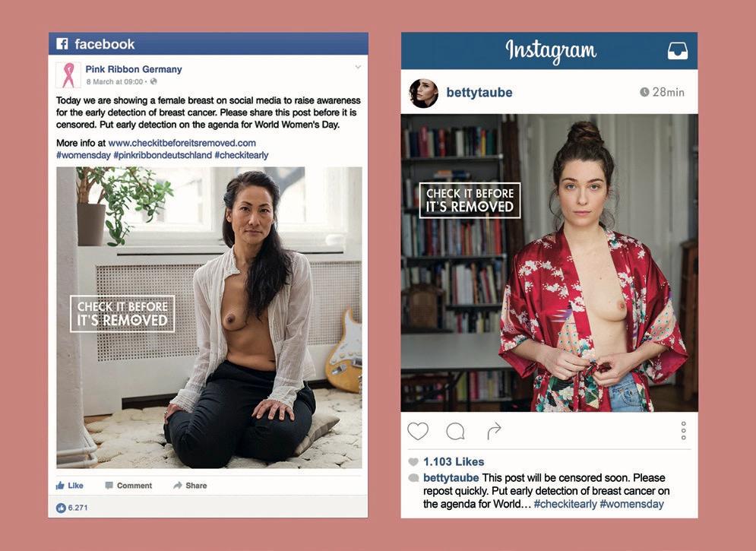Like the Pink Ribbon Germany post

pos(70,486)
